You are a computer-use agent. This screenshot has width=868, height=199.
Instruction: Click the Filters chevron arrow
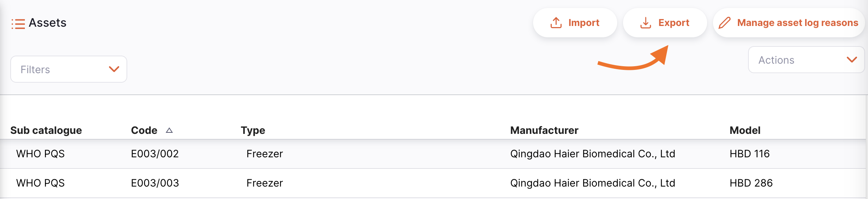point(114,69)
